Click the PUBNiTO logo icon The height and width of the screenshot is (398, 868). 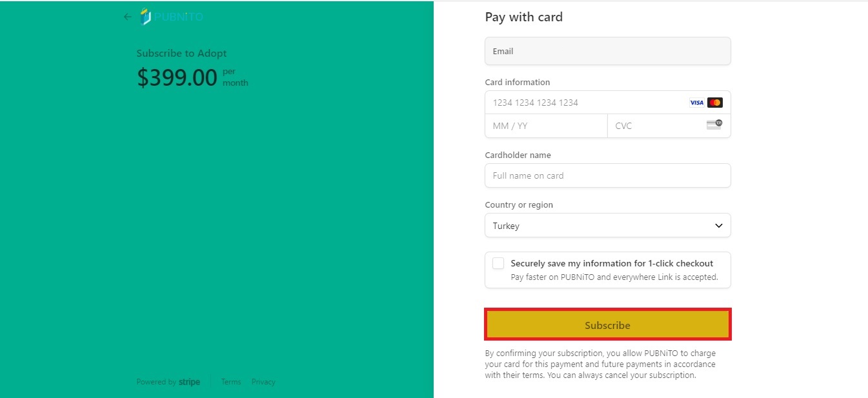coord(146,17)
